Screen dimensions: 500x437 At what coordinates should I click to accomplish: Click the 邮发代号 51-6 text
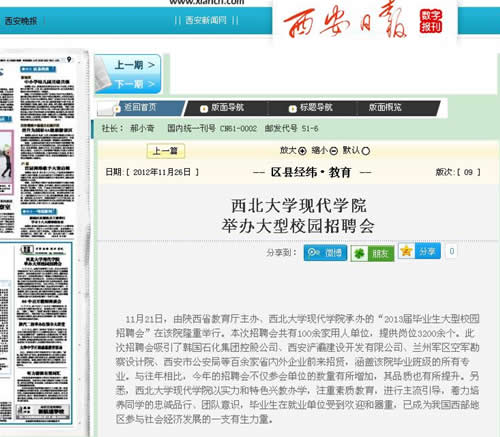(x=291, y=128)
